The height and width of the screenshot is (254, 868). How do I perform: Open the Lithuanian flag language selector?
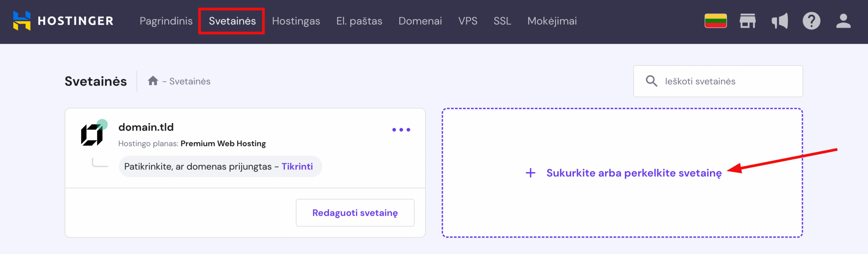tap(715, 21)
